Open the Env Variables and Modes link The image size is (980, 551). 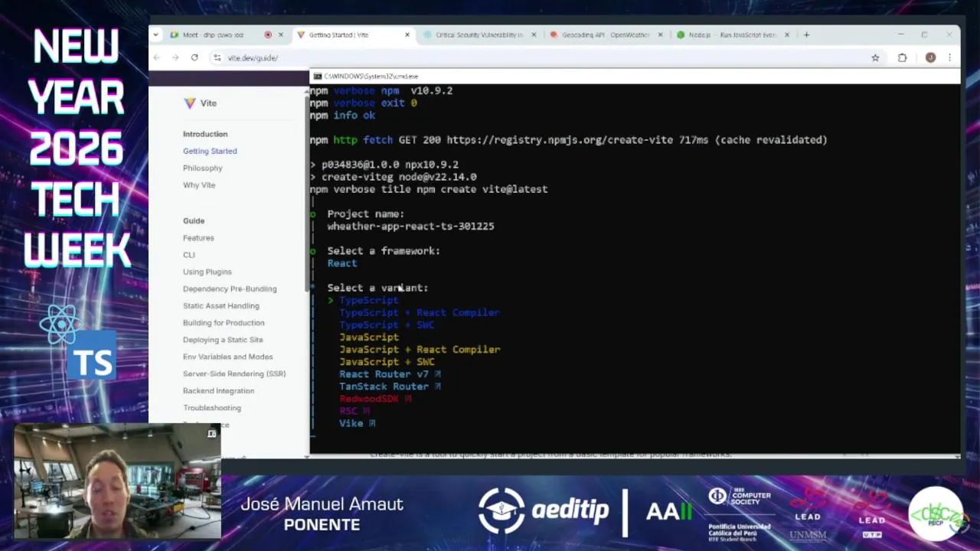coord(227,357)
